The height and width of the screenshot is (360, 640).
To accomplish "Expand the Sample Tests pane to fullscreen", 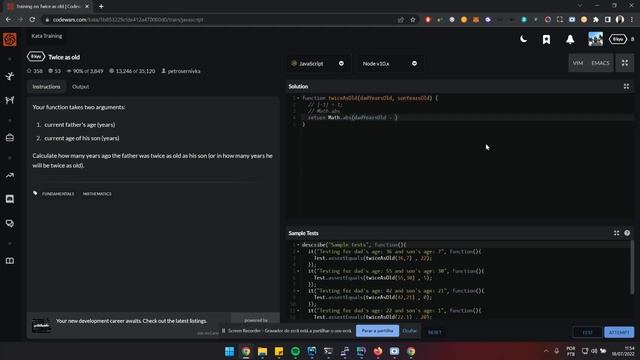I will (x=616, y=233).
